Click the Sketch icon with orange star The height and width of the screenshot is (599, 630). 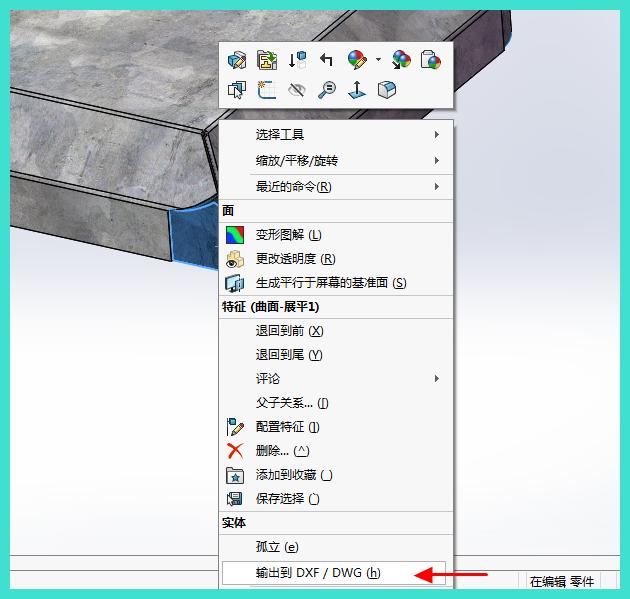click(x=267, y=90)
